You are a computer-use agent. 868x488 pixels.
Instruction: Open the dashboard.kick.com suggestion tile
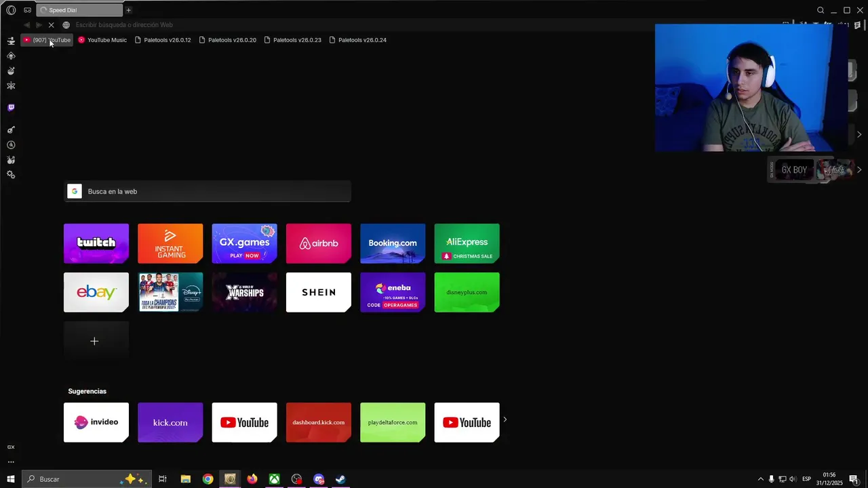coord(319,422)
